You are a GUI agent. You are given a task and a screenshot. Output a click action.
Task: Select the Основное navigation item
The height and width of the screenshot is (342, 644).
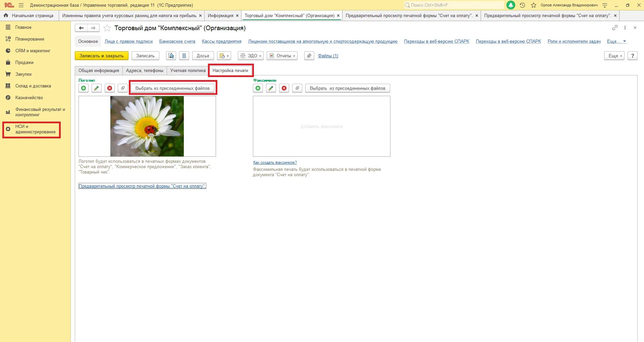coord(88,42)
